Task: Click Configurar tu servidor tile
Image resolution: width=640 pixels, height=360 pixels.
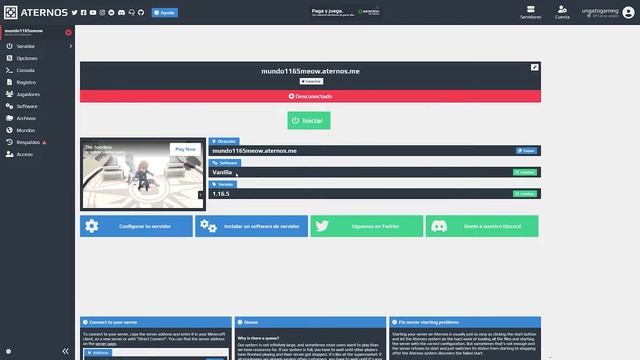Action: click(x=136, y=226)
